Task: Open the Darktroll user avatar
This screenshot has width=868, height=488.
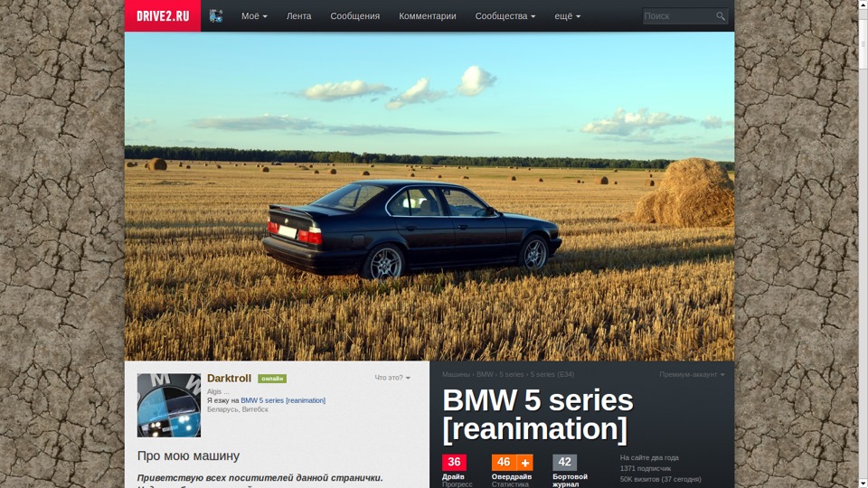Action: tap(169, 405)
